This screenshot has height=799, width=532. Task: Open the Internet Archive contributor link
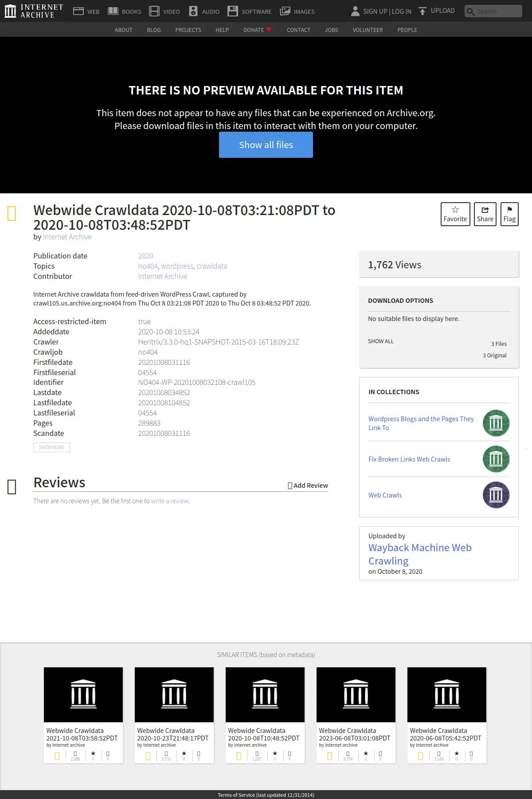click(x=162, y=276)
